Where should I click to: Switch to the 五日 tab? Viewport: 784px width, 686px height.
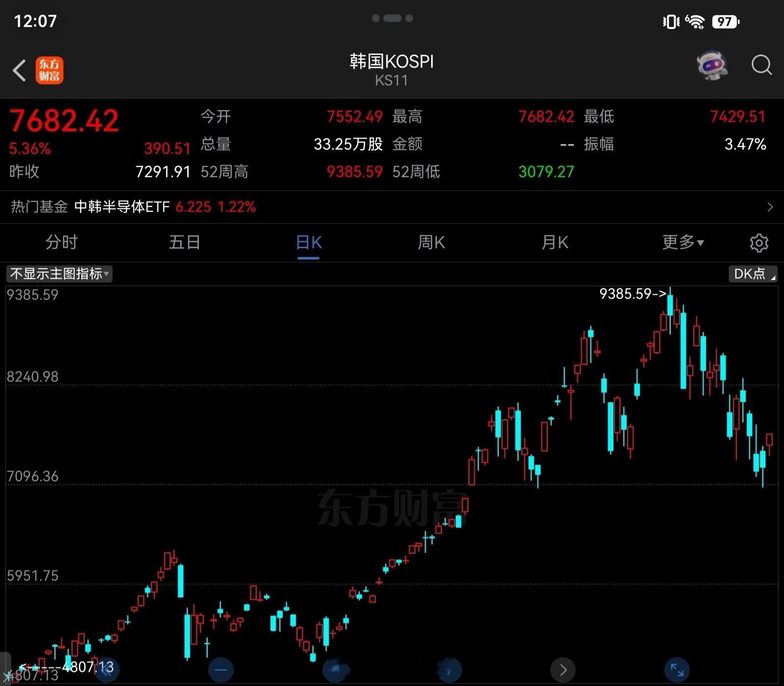coord(185,242)
